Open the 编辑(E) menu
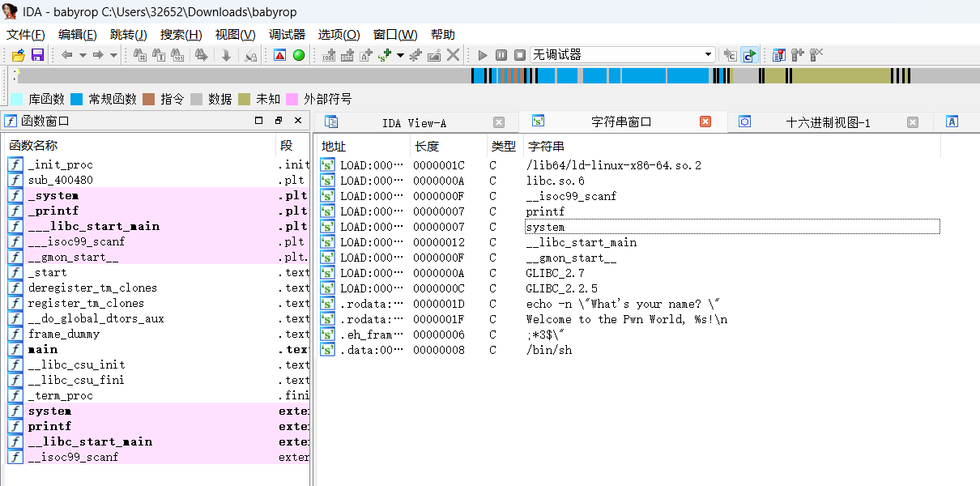This screenshot has height=486, width=980. pos(78,35)
